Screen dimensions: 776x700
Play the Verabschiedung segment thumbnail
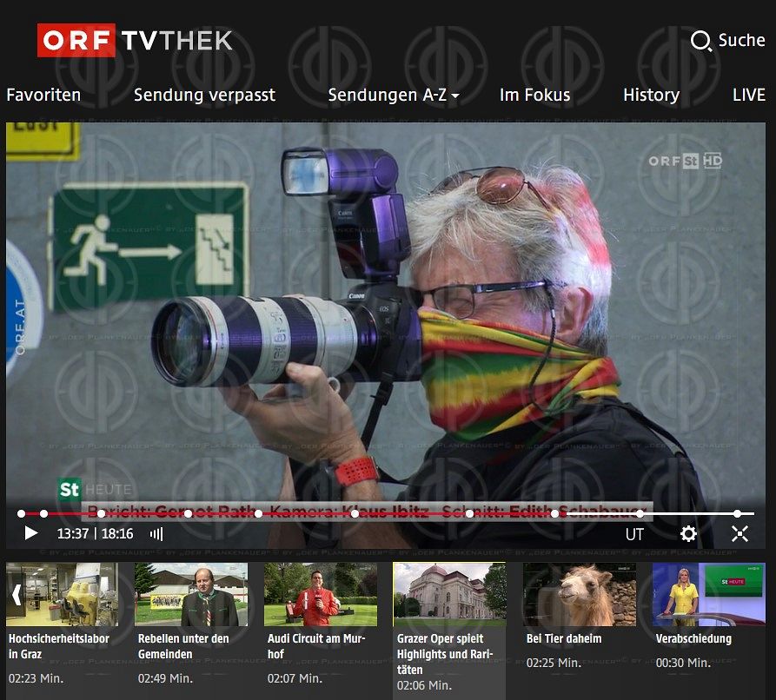point(708,595)
